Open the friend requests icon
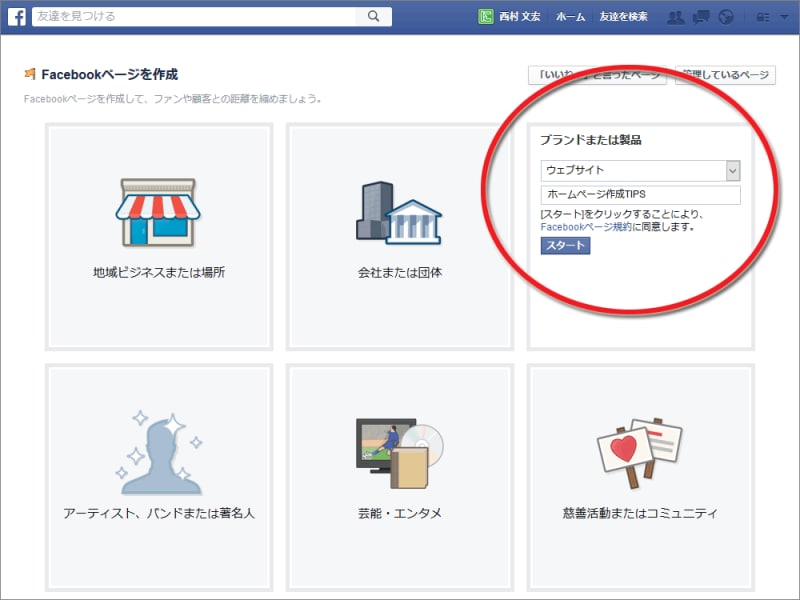Viewport: 800px width, 600px height. 676,16
